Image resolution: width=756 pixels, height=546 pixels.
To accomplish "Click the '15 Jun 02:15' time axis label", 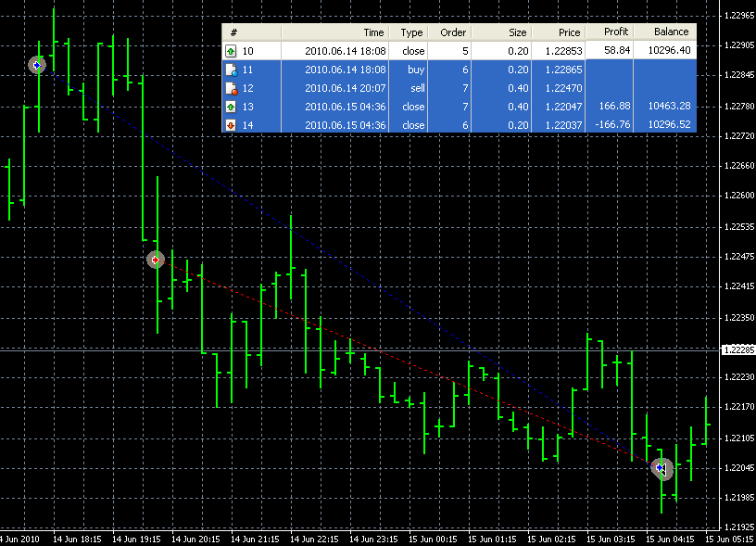I will tap(551, 540).
